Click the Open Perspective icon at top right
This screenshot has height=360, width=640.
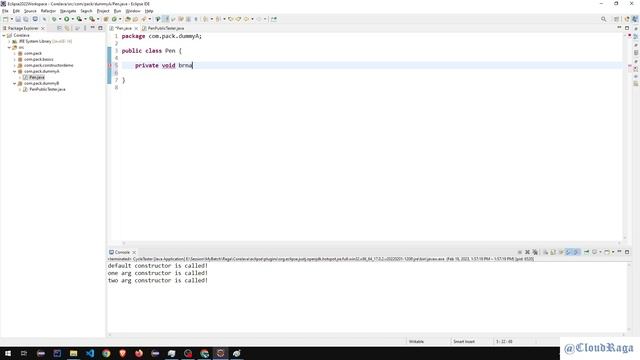tap(617, 19)
